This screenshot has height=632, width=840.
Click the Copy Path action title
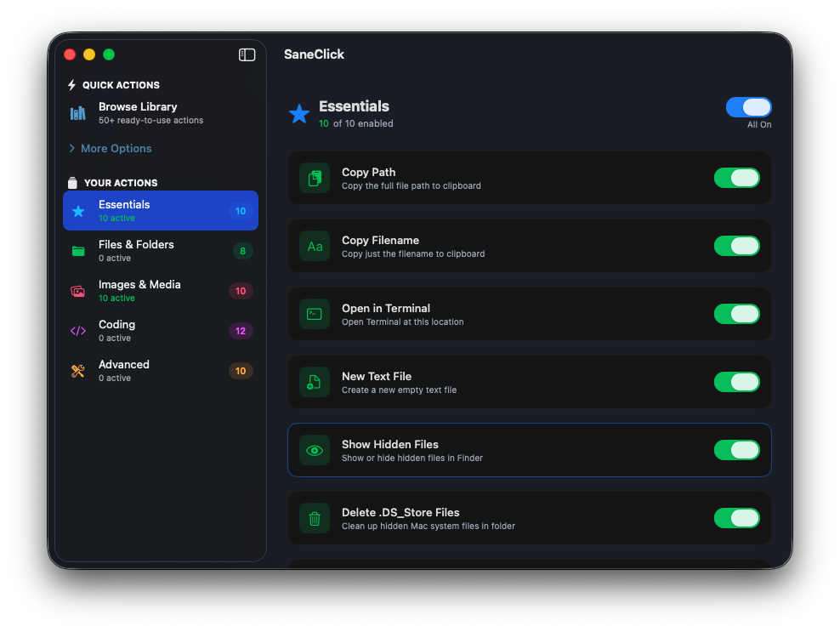[369, 172]
